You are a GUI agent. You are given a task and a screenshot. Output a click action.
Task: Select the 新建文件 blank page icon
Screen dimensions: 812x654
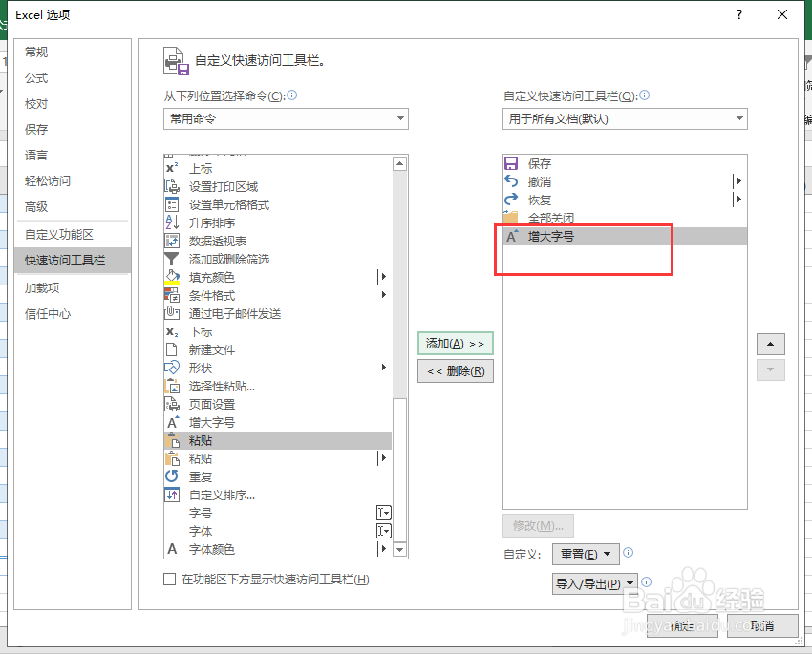click(172, 349)
